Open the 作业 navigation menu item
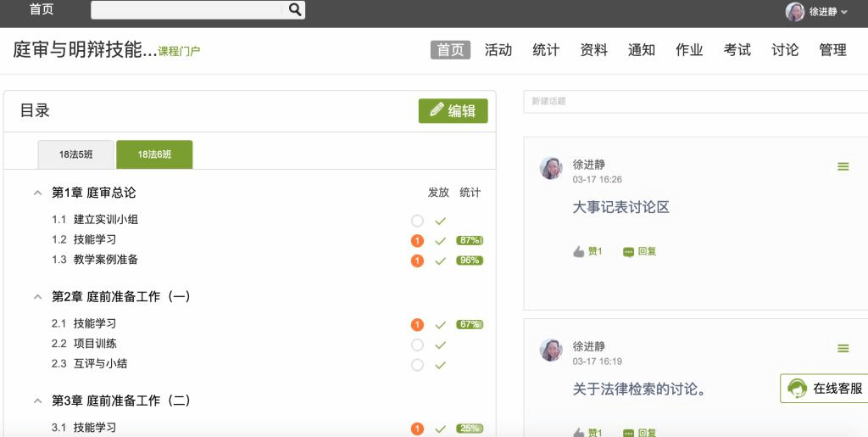This screenshot has height=437, width=868. [x=688, y=50]
